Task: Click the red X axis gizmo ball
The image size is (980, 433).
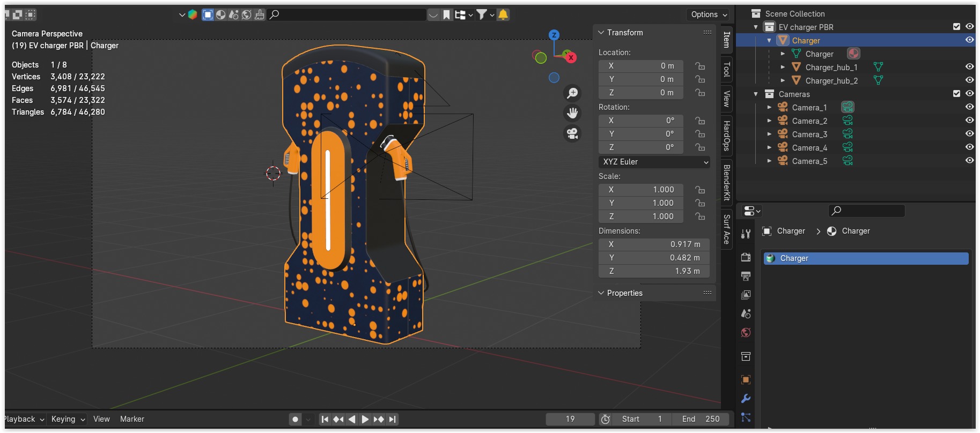Action: [x=571, y=57]
